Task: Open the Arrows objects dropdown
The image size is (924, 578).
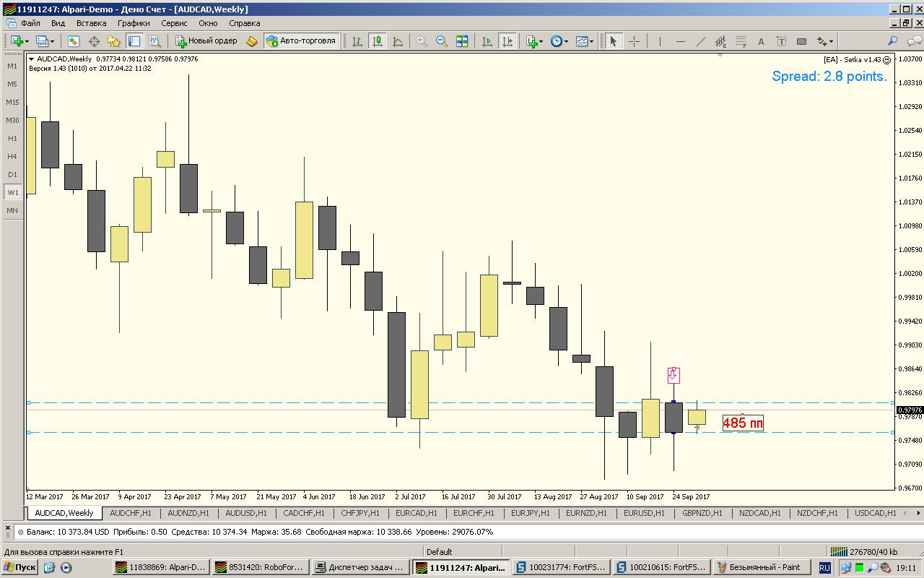Action: [824, 41]
